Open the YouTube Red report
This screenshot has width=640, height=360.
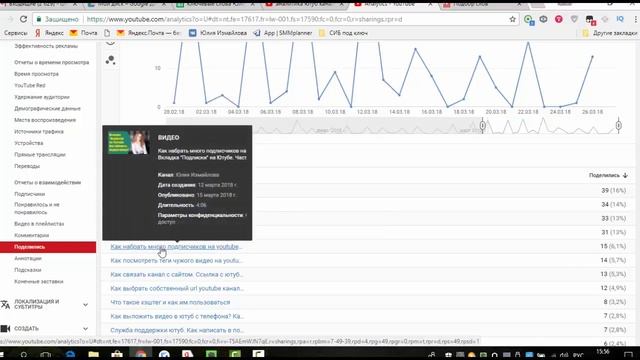(29, 85)
